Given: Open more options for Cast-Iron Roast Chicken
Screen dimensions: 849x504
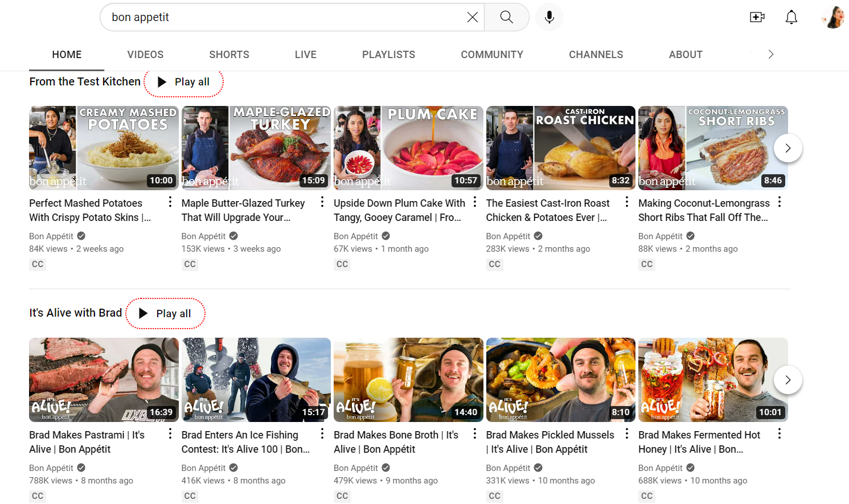Looking at the screenshot, I should click(x=627, y=202).
